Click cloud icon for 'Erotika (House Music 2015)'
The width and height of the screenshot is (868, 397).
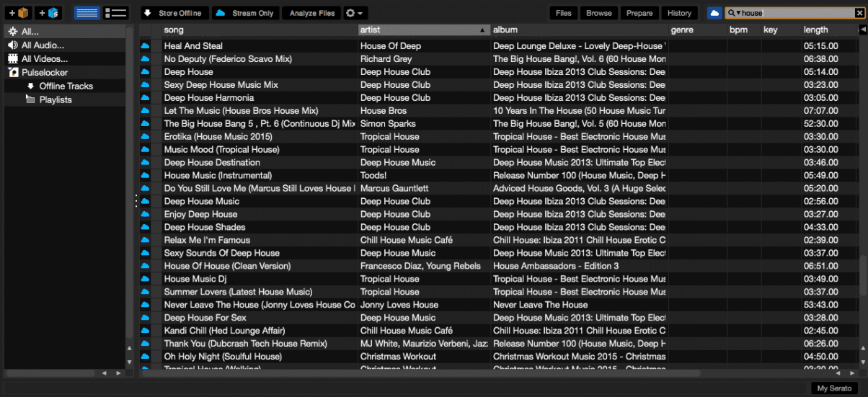click(x=145, y=137)
